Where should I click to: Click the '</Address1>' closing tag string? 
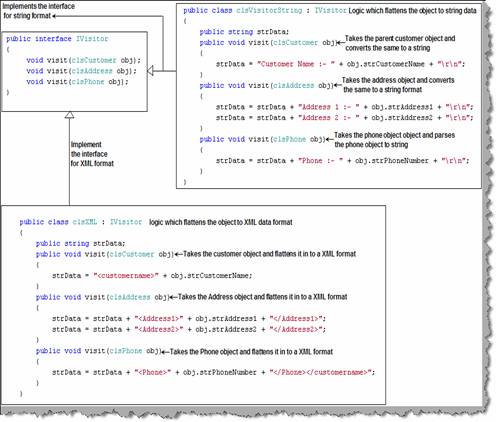click(x=296, y=319)
